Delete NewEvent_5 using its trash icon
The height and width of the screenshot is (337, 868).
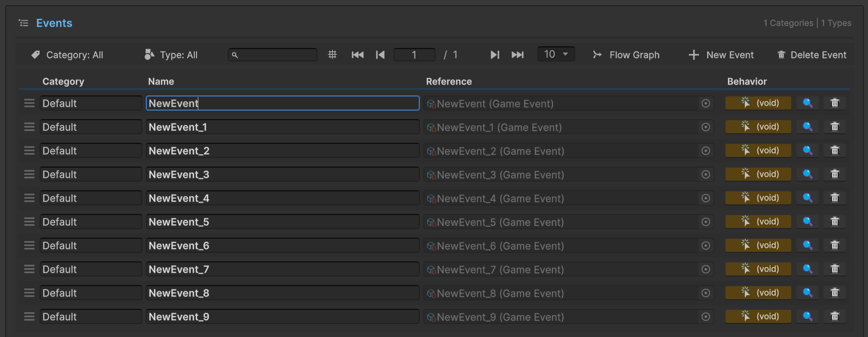click(835, 222)
